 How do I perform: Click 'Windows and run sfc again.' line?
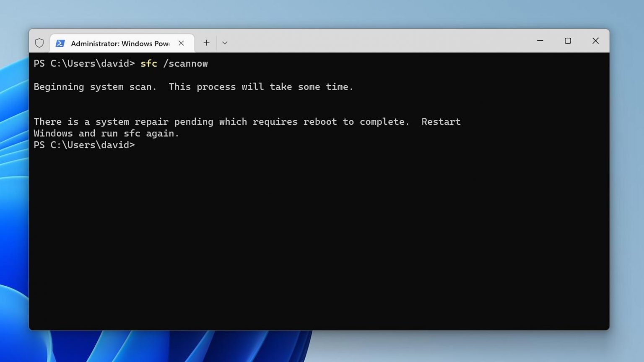(106, 133)
